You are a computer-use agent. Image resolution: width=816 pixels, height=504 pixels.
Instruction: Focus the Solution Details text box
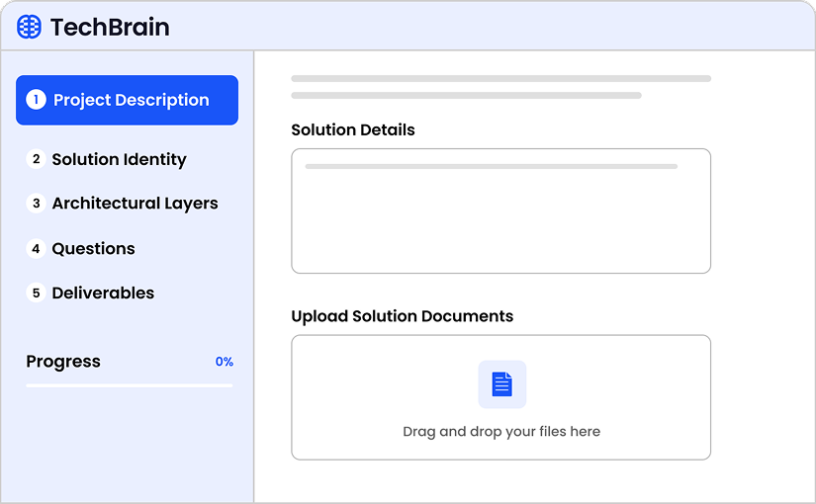point(500,217)
